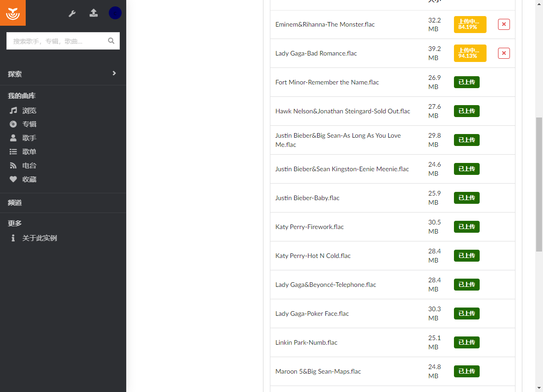Screen dimensions: 543x392
Task: Click the Funkwhale orange logo icon
Action: click(13, 13)
